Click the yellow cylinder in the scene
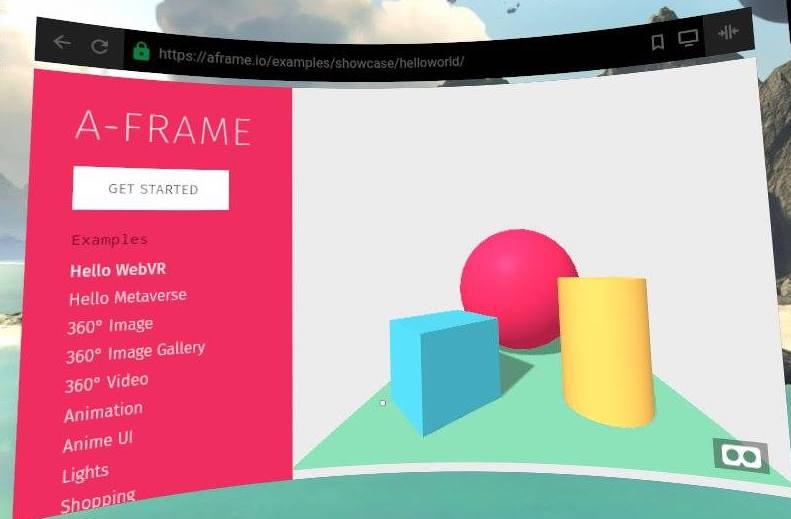The image size is (791, 519). coord(606,351)
